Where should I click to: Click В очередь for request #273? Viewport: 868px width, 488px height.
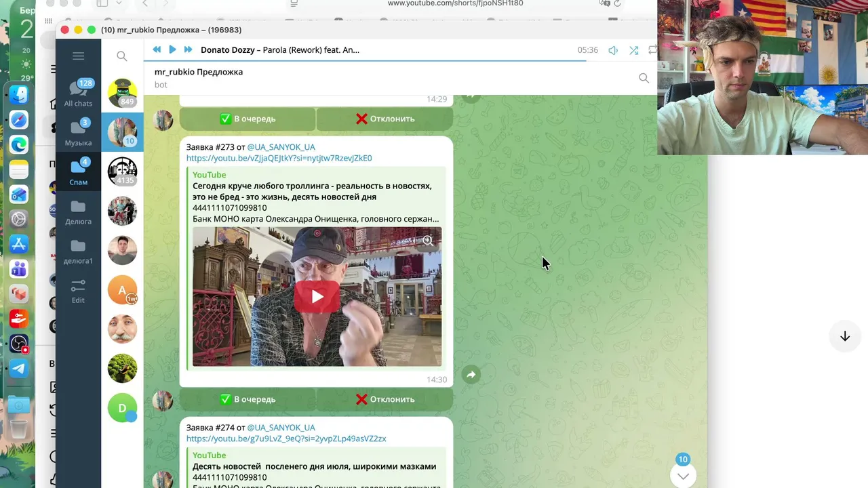click(248, 399)
